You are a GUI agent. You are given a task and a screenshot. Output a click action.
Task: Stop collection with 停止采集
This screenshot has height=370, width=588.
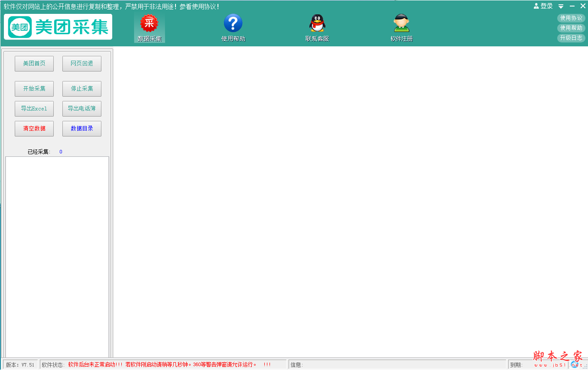[82, 89]
